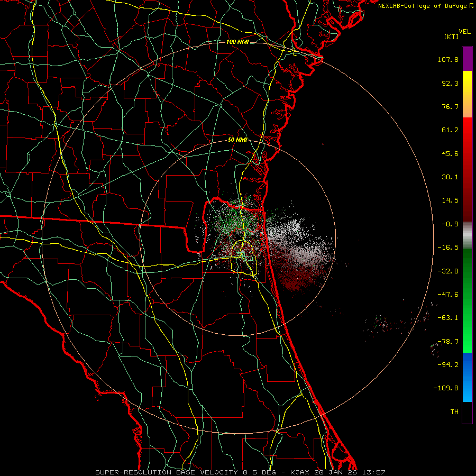This screenshot has height=476, width=476.
Task: Click the blue segment of the color bar
Action: click(x=467, y=377)
